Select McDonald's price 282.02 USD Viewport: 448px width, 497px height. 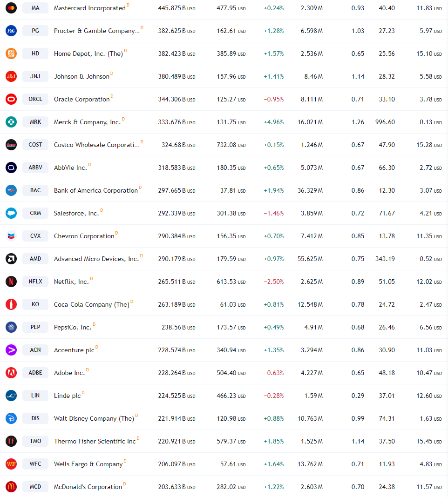(231, 487)
